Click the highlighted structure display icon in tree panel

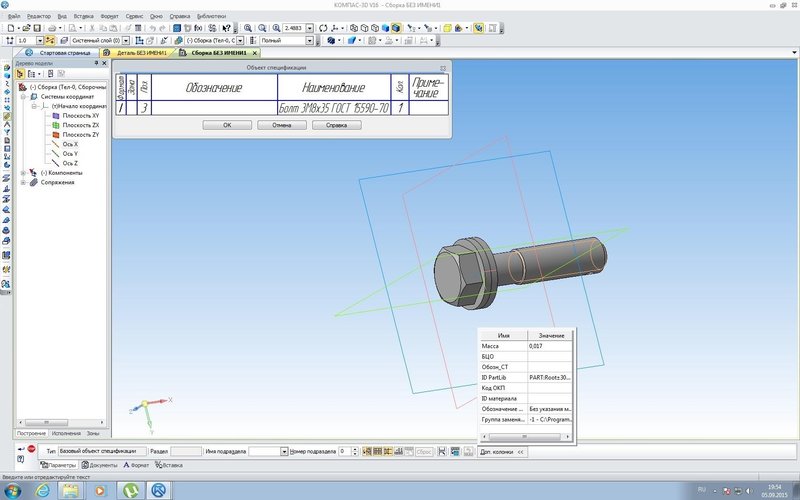pyautogui.click(x=20, y=74)
